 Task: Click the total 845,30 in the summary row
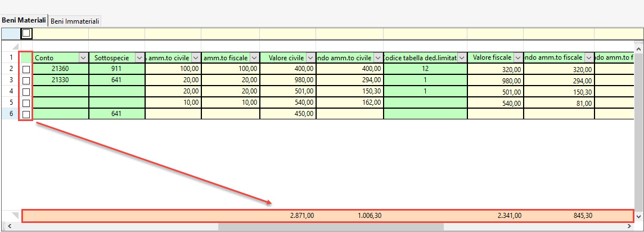(583, 215)
